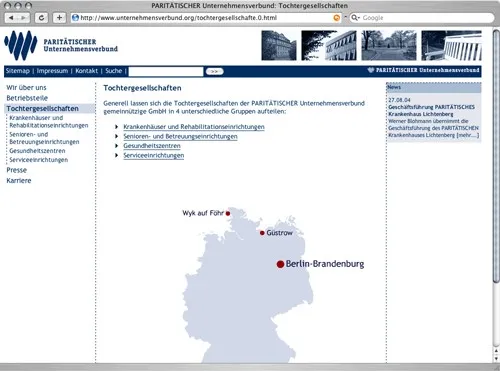
Task: Select Tochtergesellschaften in sidebar
Action: 42,108
